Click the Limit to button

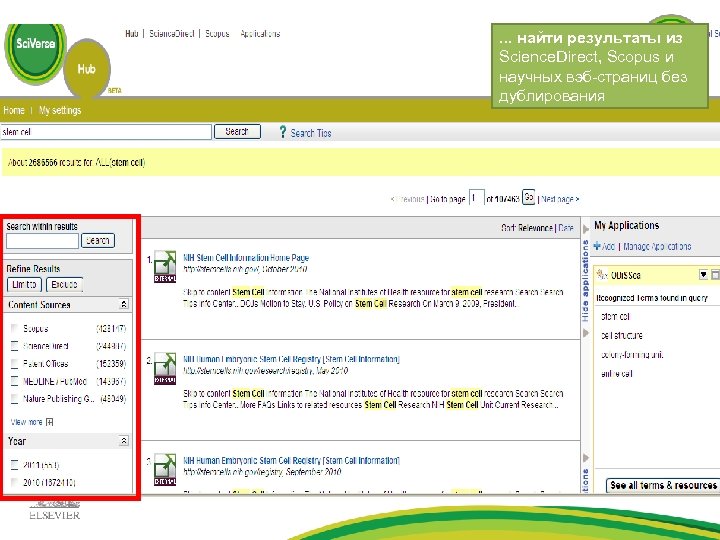pos(24,285)
